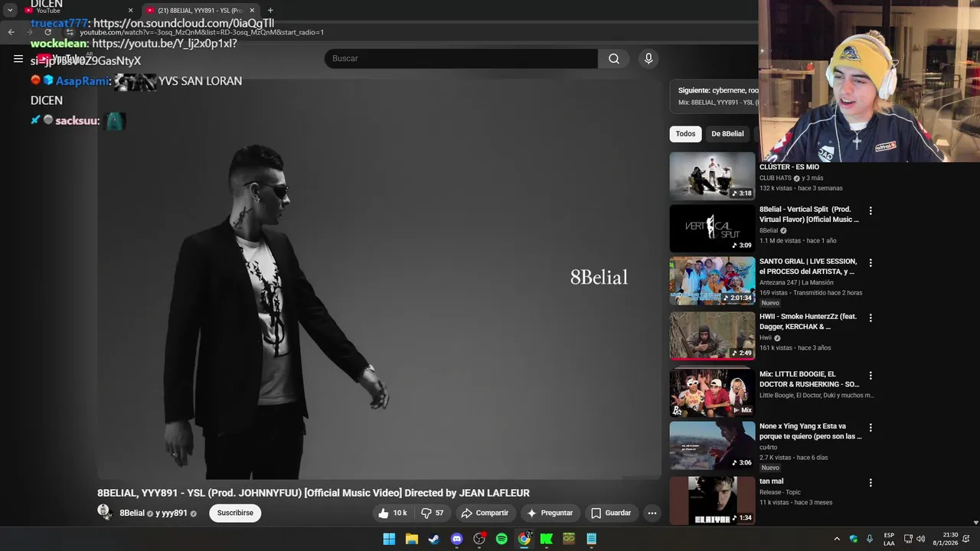Open the Vertical Split video thumbnail
This screenshot has height=551, width=980.
tap(712, 228)
